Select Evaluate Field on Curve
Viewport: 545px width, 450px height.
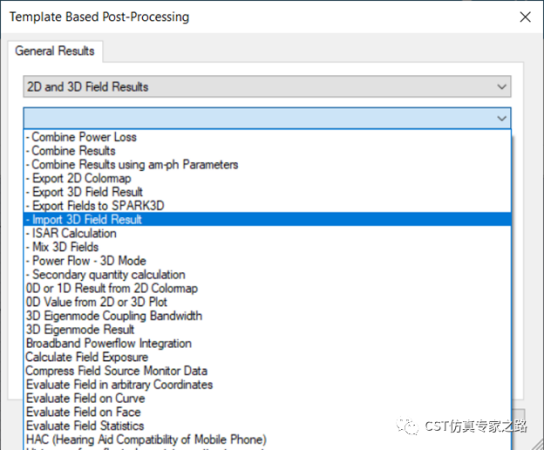pyautogui.click(x=267, y=398)
